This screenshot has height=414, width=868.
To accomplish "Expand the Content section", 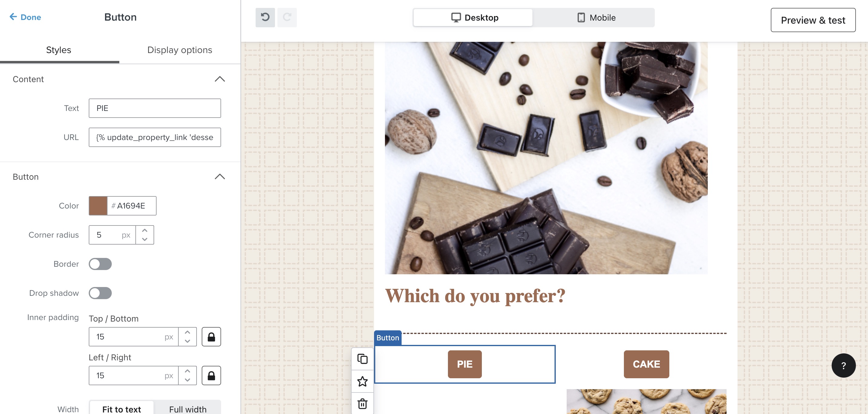I will coord(220,79).
